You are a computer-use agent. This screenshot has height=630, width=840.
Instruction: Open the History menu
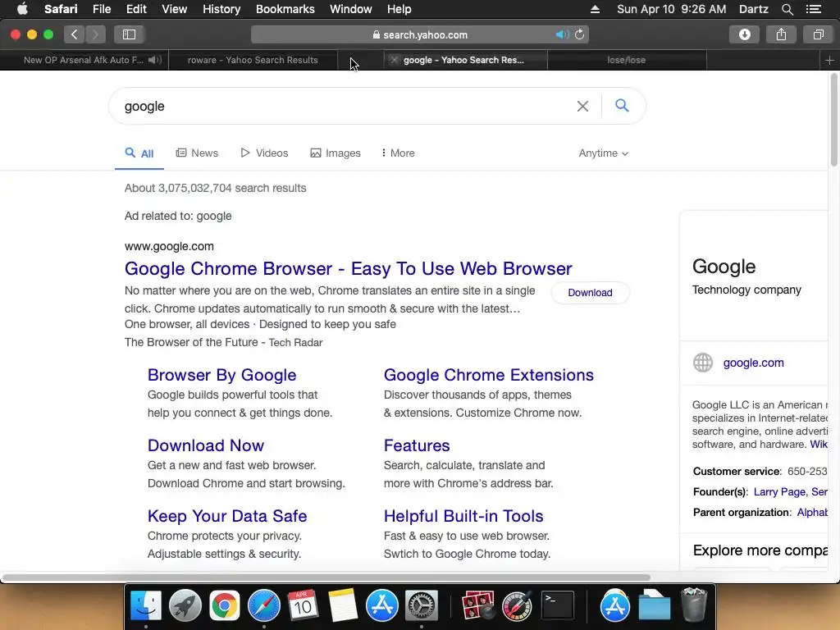tap(221, 9)
